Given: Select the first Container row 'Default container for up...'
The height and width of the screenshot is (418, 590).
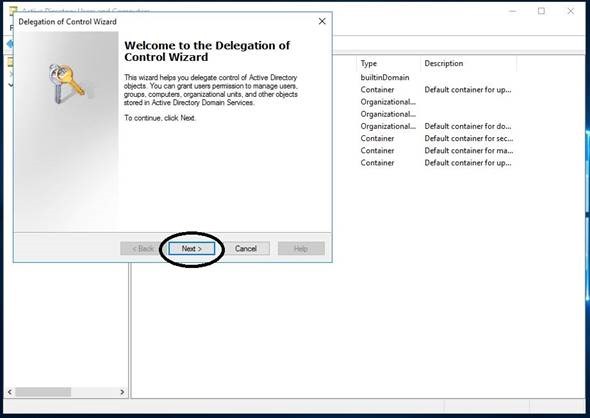Looking at the screenshot, I should click(x=436, y=90).
